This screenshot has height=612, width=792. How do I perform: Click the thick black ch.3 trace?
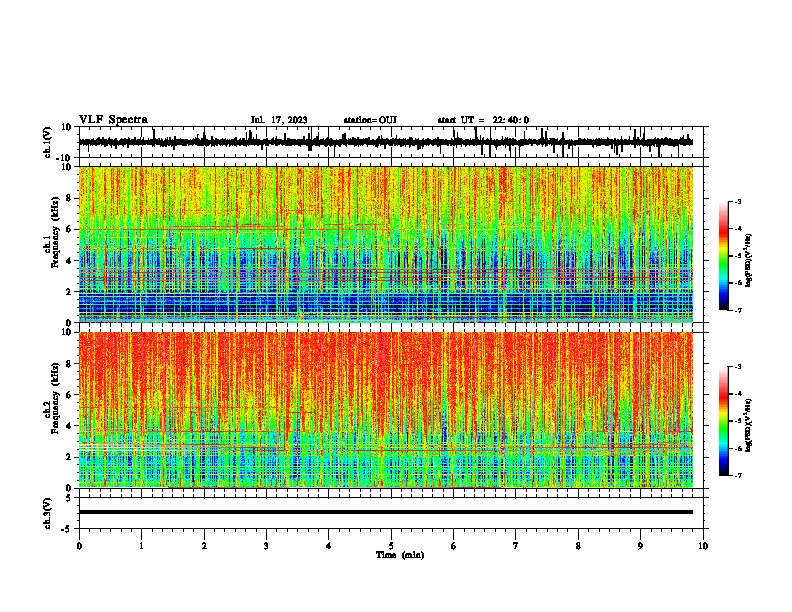[386, 512]
